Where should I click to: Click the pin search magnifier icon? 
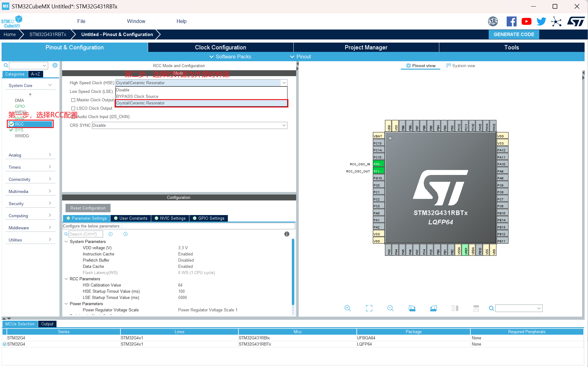click(x=491, y=308)
